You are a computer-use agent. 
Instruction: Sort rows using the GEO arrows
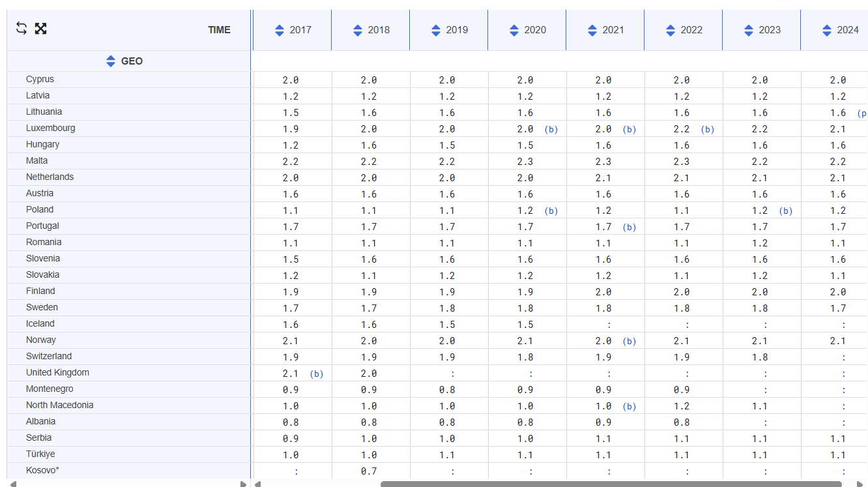[111, 61]
